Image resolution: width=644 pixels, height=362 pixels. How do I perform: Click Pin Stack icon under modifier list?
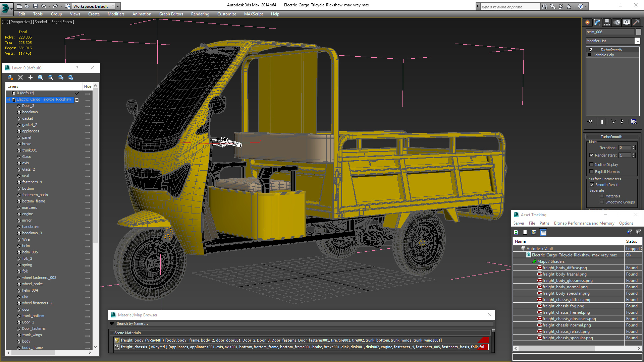tap(591, 122)
